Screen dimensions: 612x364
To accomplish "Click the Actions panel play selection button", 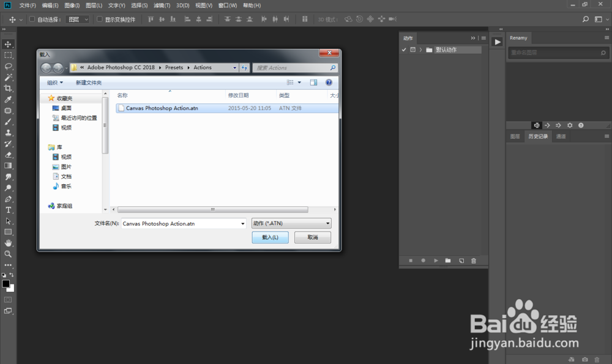I will click(x=436, y=261).
